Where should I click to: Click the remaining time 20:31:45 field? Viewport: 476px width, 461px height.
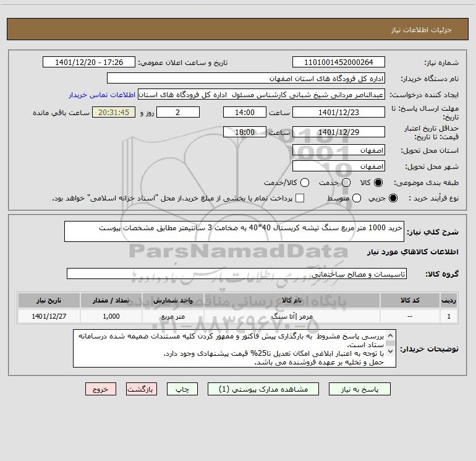click(114, 112)
